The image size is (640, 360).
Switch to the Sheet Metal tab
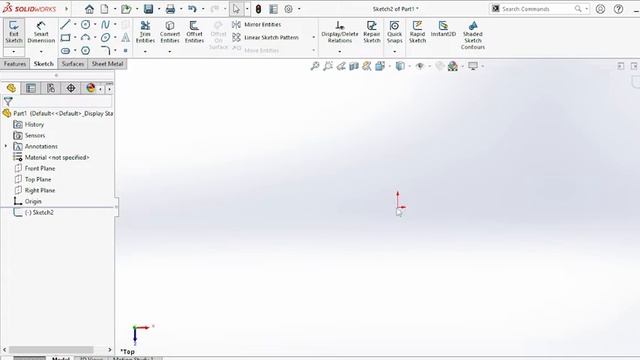pyautogui.click(x=107, y=64)
